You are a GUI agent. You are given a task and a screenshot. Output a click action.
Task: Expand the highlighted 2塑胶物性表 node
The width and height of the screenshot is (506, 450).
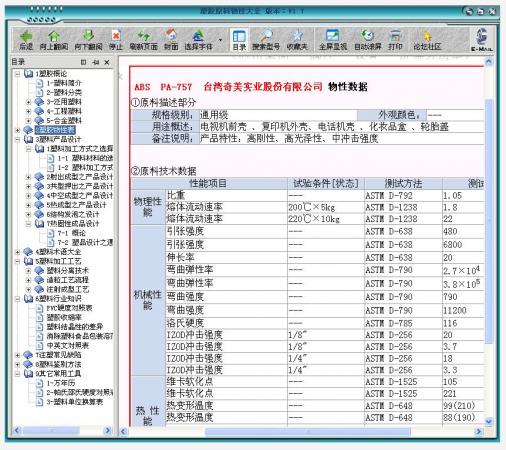click(x=18, y=130)
